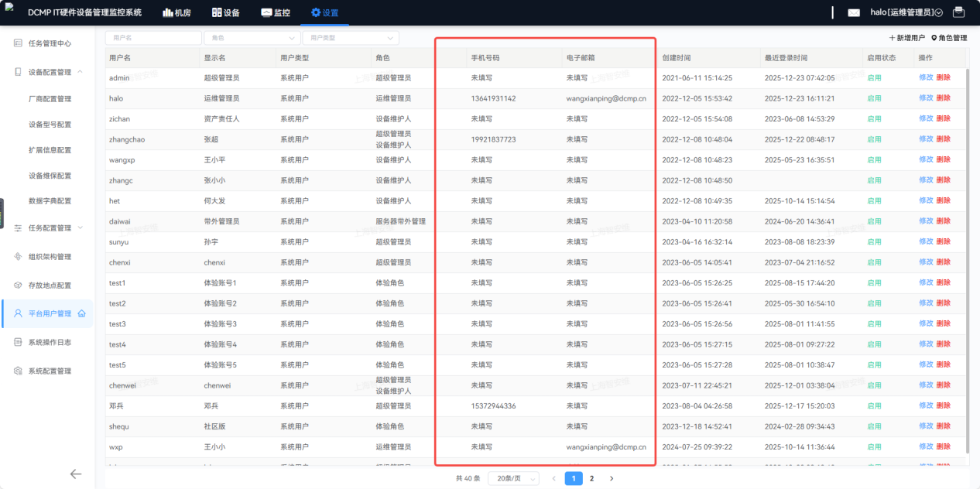The image size is (980, 489).
Task: Click 新增用户 button
Action: (x=906, y=37)
